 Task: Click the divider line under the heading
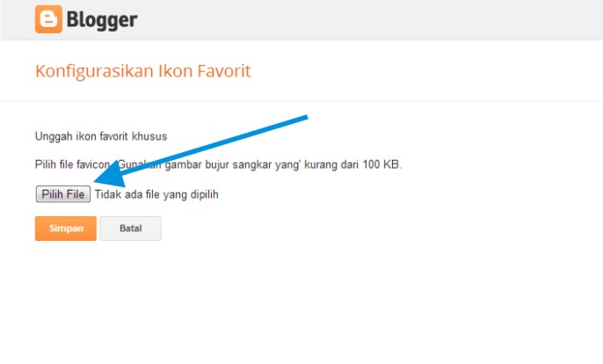(301, 102)
